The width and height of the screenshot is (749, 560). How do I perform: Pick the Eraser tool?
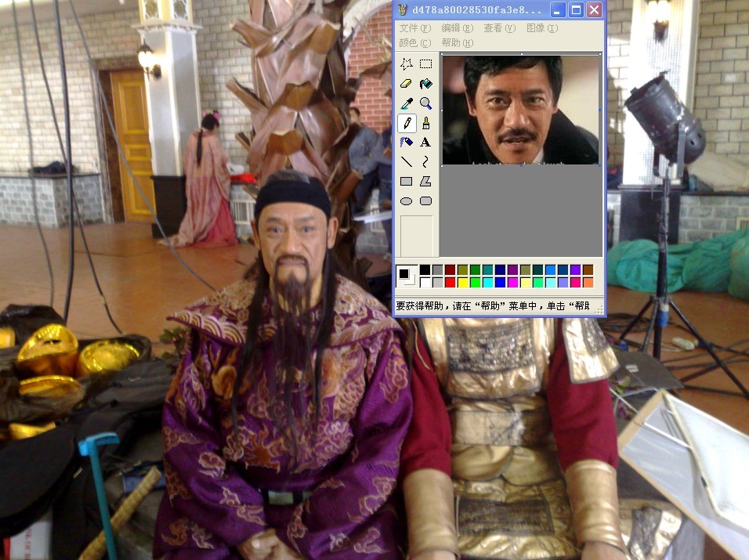coord(407,84)
